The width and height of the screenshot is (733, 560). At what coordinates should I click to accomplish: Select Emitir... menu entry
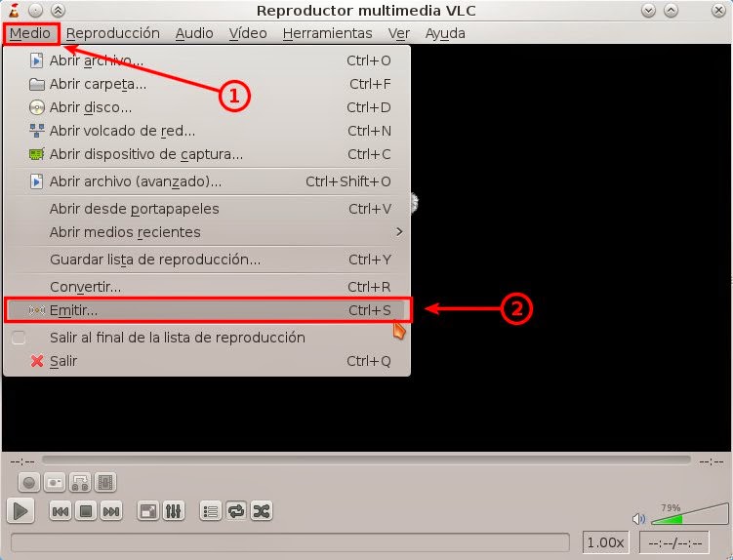click(x=207, y=310)
